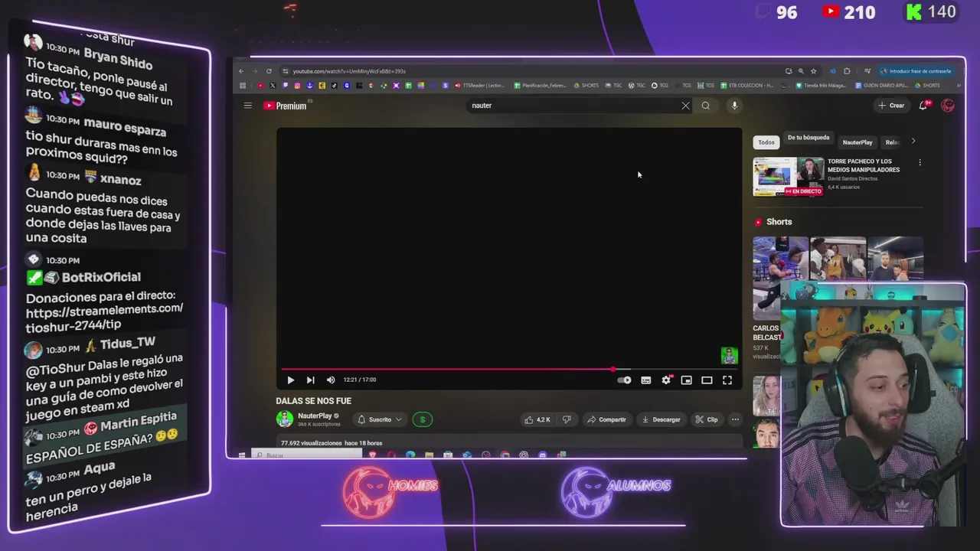Open the player settings gear
Image resolution: width=980 pixels, height=551 pixels.
point(666,380)
